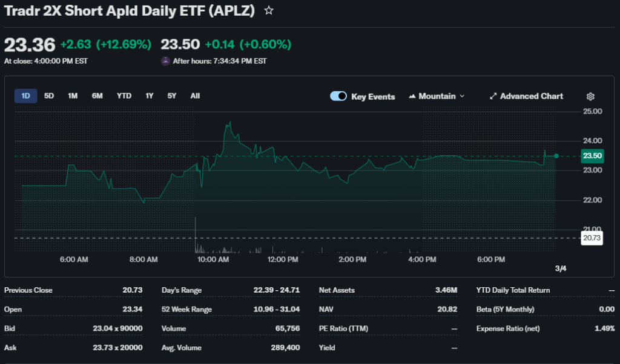Click the 20.73 previous close label
This screenshot has width=620, height=364.
[590, 238]
